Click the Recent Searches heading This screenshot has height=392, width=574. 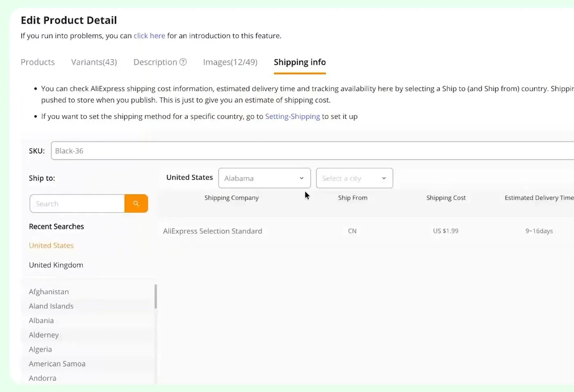point(56,227)
